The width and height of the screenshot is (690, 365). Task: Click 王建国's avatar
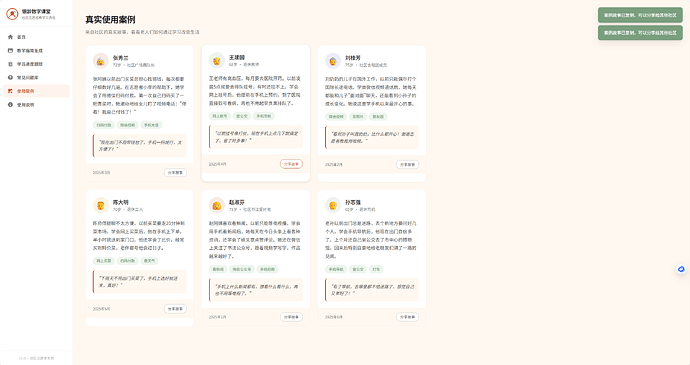[217, 60]
